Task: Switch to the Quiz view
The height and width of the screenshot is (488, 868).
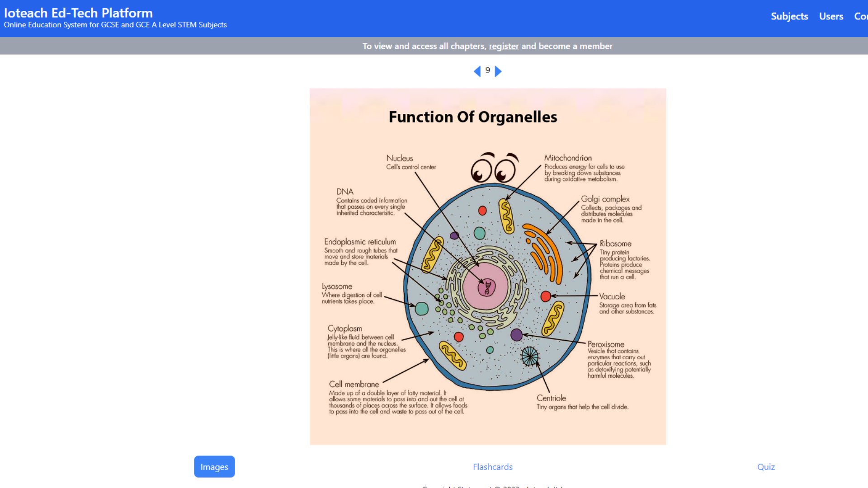Action: click(766, 467)
